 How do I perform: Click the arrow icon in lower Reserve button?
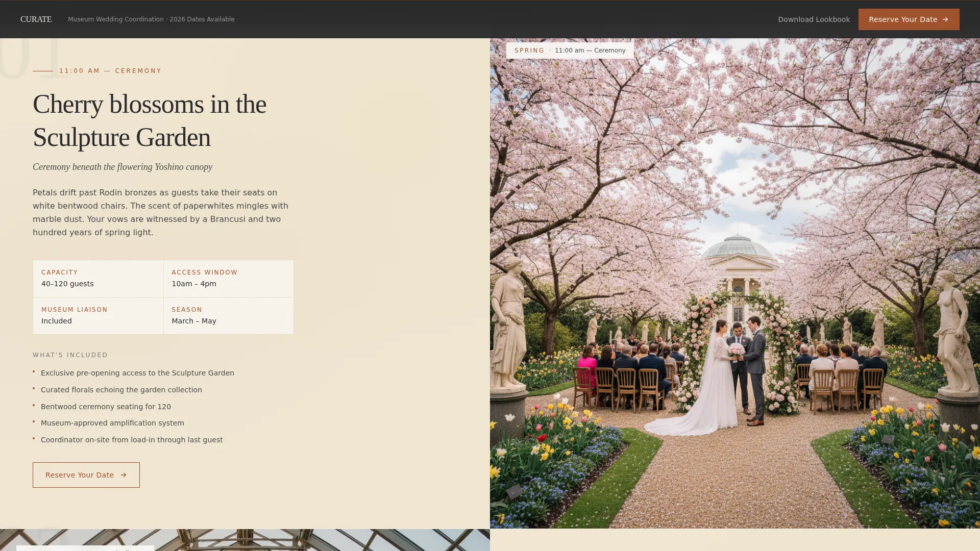pyautogui.click(x=123, y=475)
